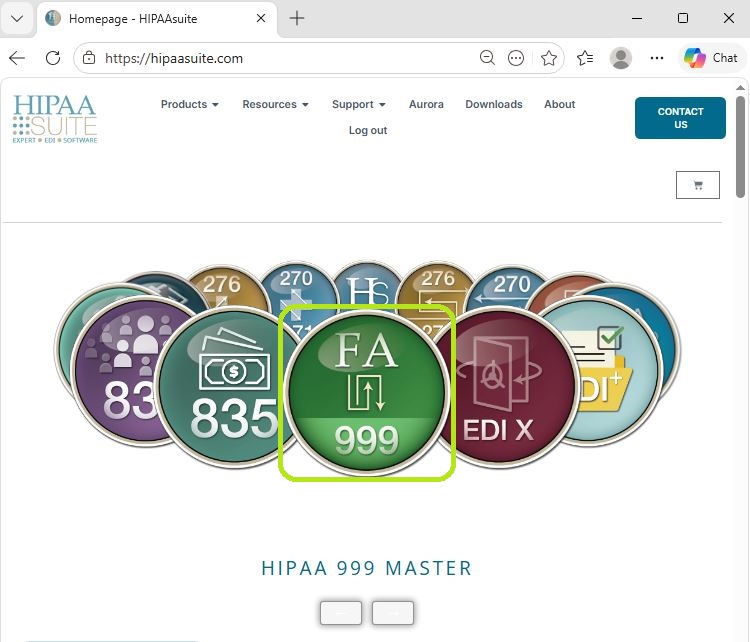
Task: Expand the Resources dropdown menu
Action: pos(275,104)
